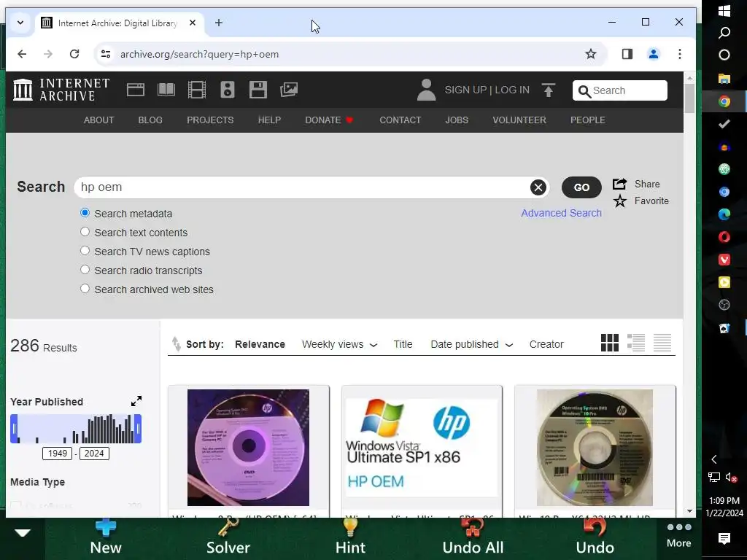The height and width of the screenshot is (560, 747).
Task: Click the hp oem search input field
Action: tap(304, 187)
